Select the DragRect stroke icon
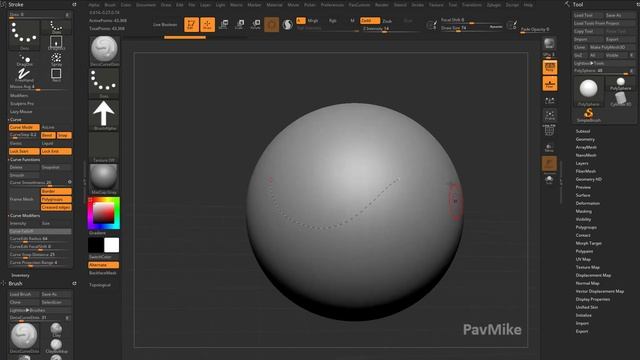 pos(56,42)
